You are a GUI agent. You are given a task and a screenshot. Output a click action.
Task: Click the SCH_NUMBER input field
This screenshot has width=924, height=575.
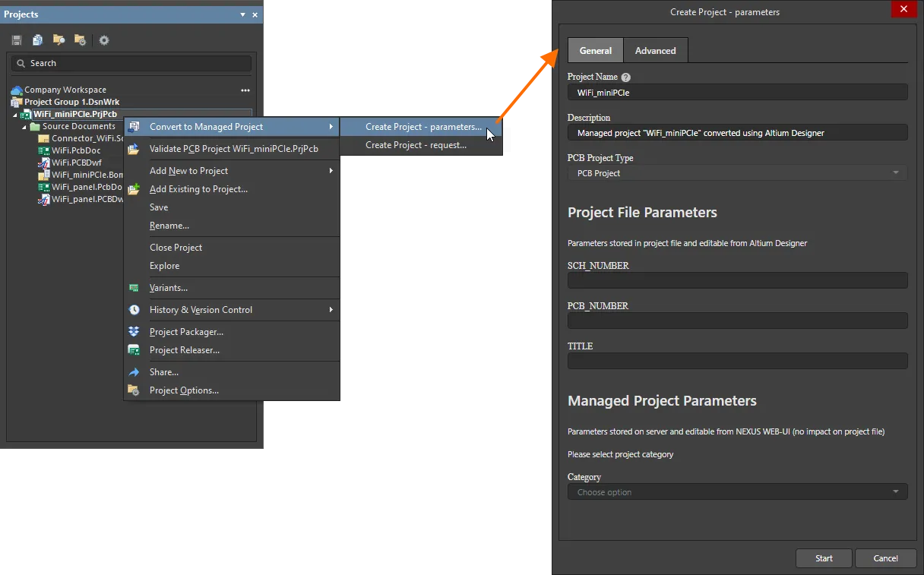point(737,280)
